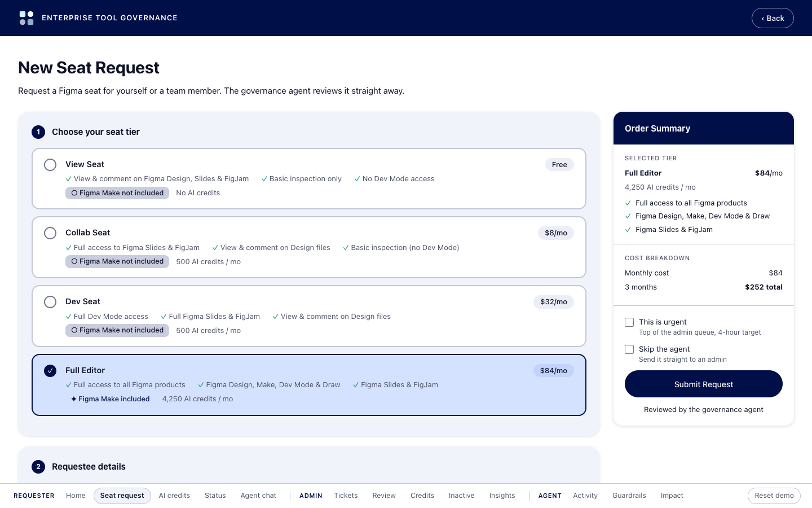Open the Insights tab
812x508 pixels.
coord(502,496)
